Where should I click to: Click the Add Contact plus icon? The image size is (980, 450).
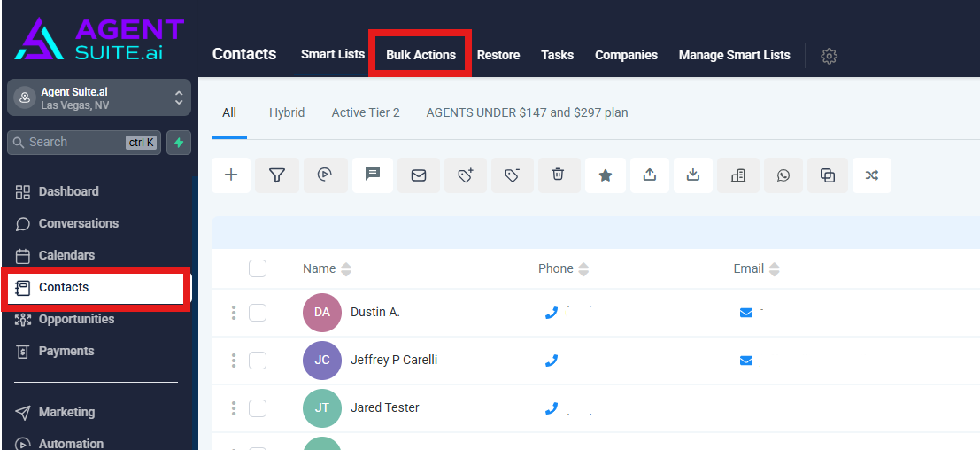click(231, 175)
